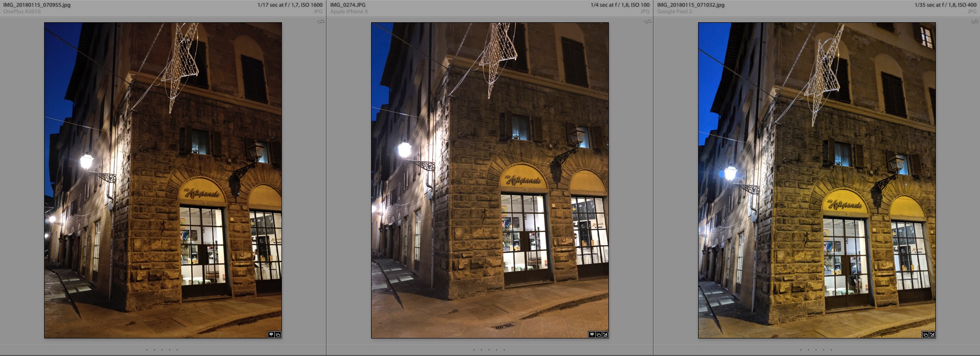This screenshot has width=980, height=356.
Task: Set four-star rating under the iPhone X photo
Action: pyautogui.click(x=496, y=350)
